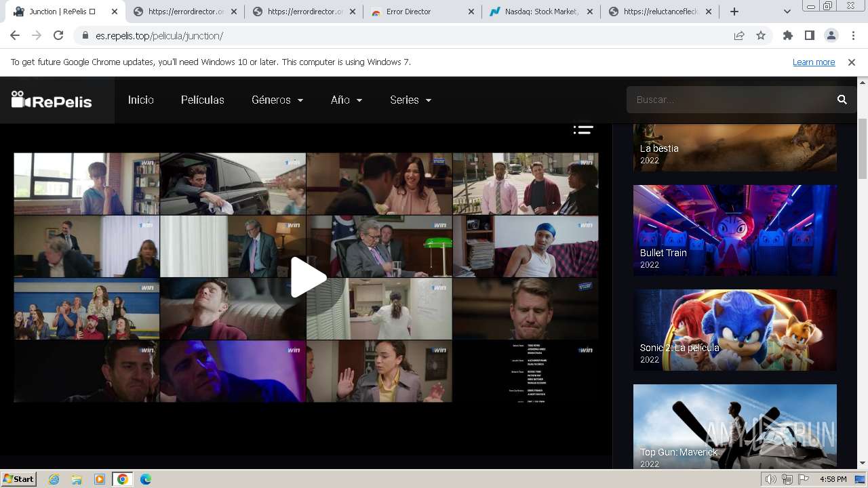Open Chrome extensions puzzle icon
The width and height of the screenshot is (868, 488).
click(x=787, y=36)
